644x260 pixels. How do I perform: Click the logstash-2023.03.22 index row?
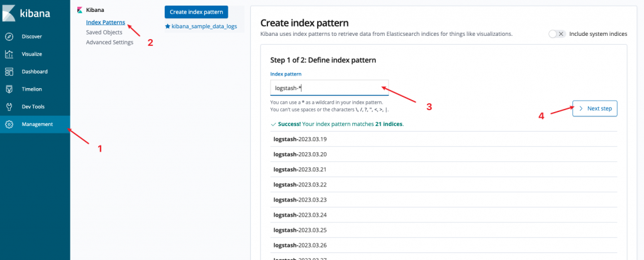443,184
